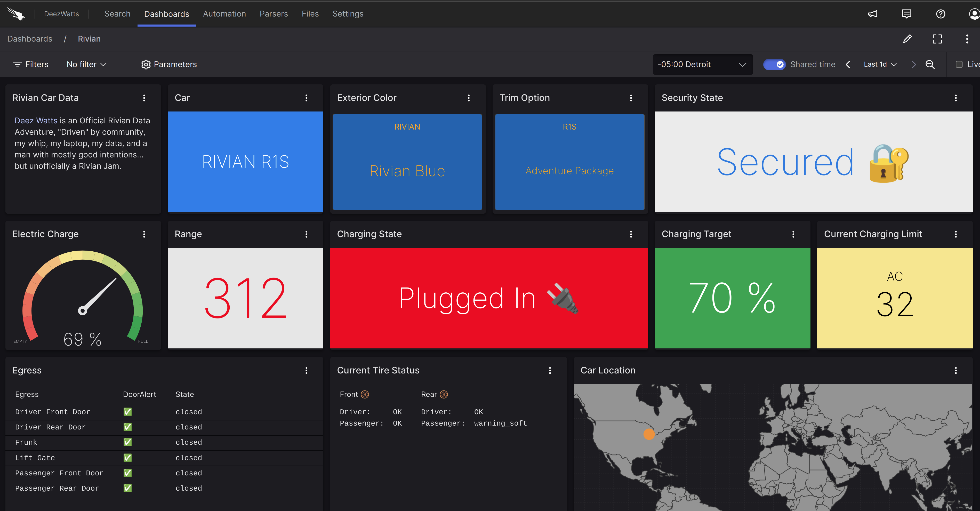Click the zoom out time magnifier icon
980x511 pixels.
[930, 64]
